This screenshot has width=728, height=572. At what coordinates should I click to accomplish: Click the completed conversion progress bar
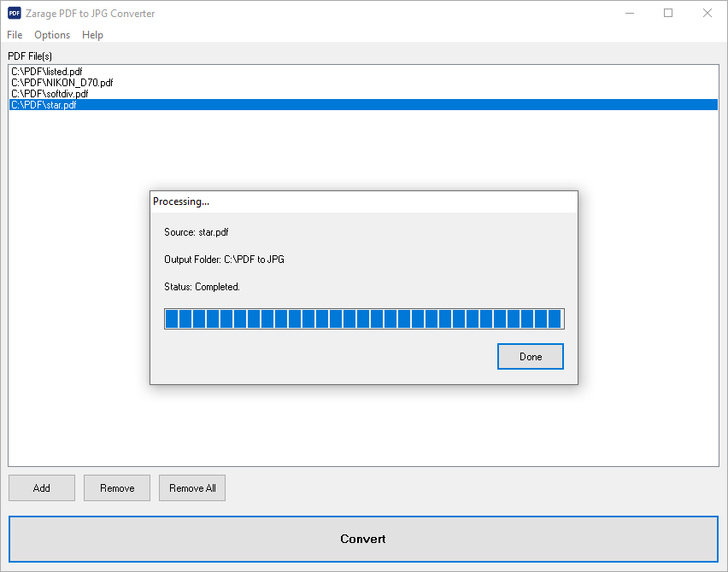tap(364, 318)
